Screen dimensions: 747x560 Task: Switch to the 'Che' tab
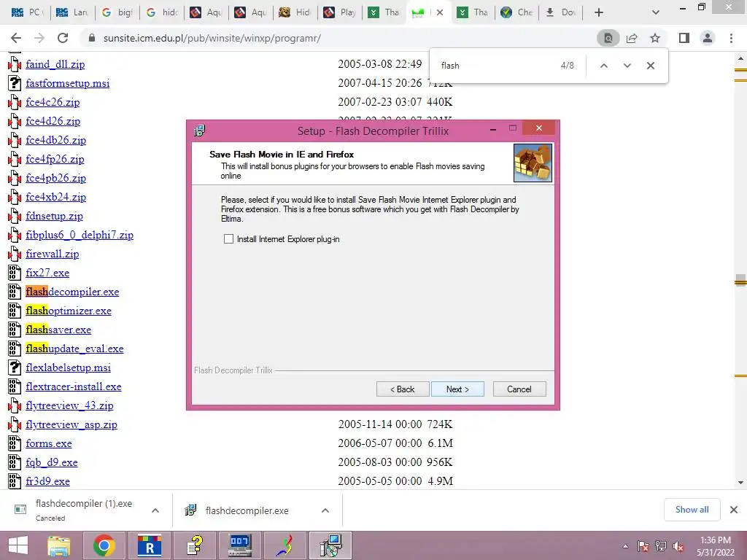tap(517, 12)
